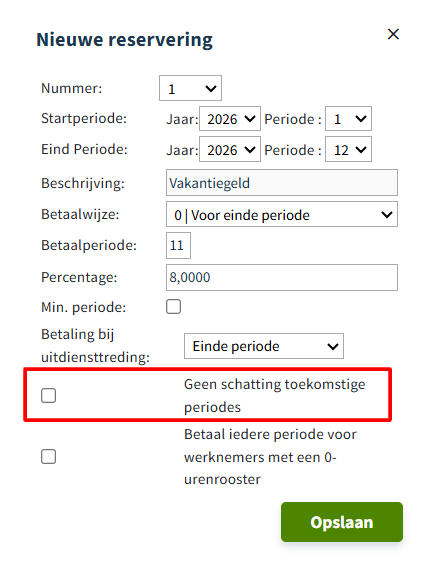Expand the Betaalwijze dropdown
This screenshot has height=568, width=440.
pos(282,214)
